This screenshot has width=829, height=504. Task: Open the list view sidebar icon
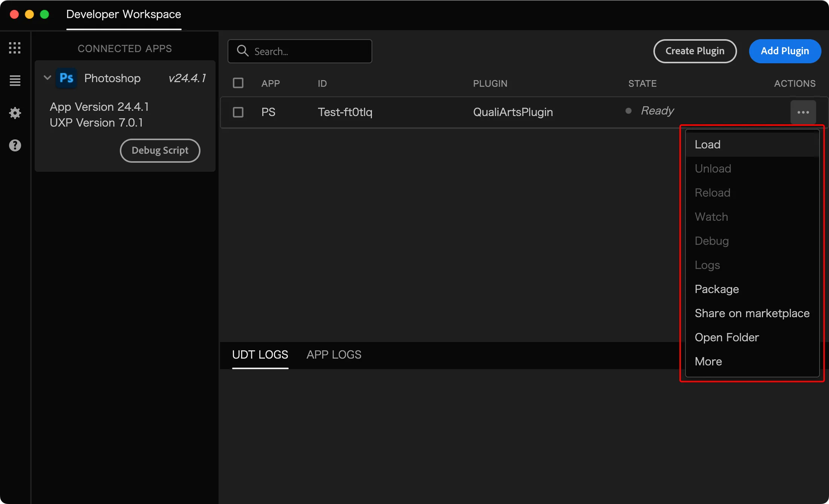pyautogui.click(x=15, y=80)
